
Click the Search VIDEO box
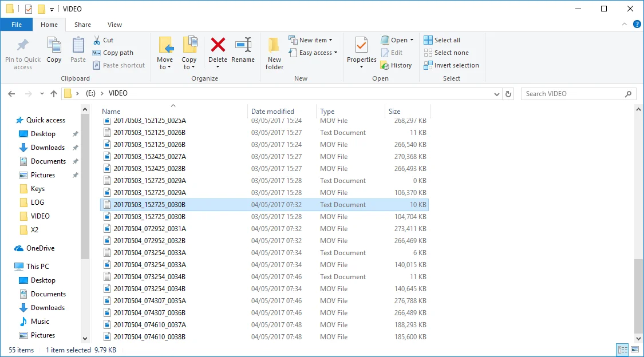(x=578, y=94)
